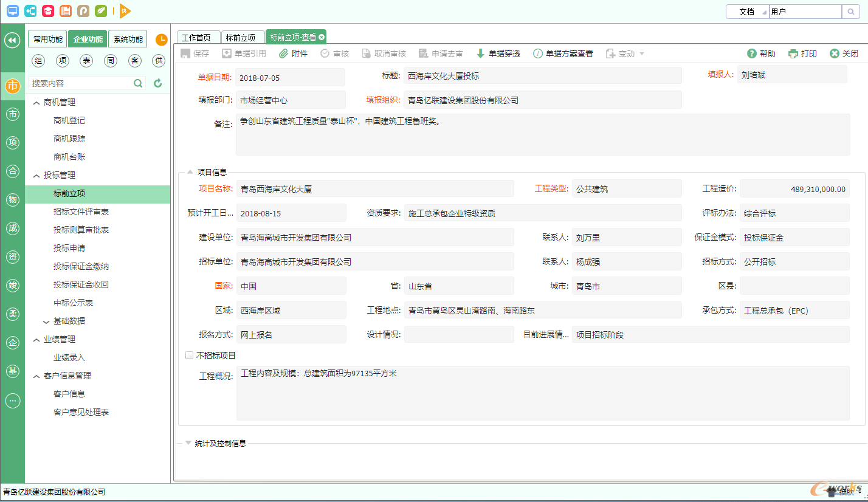Toggle the 不招标项目 checkbox
The height and width of the screenshot is (502, 868).
click(x=189, y=356)
